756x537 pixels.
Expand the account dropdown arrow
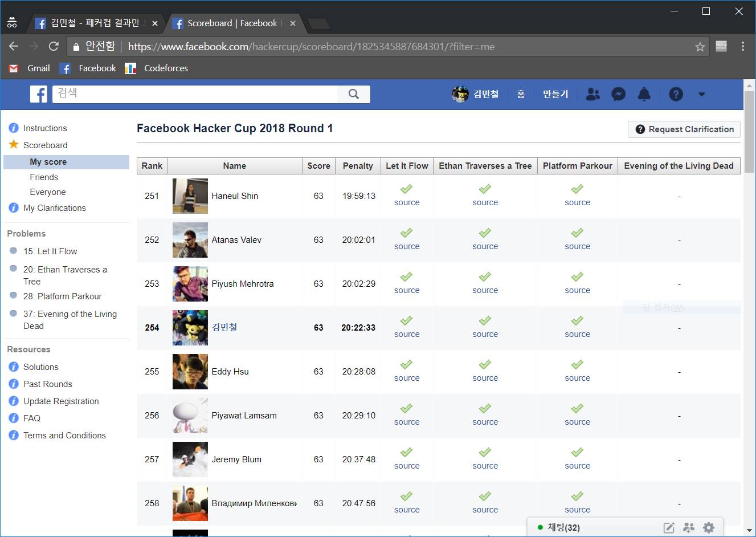pyautogui.click(x=702, y=94)
